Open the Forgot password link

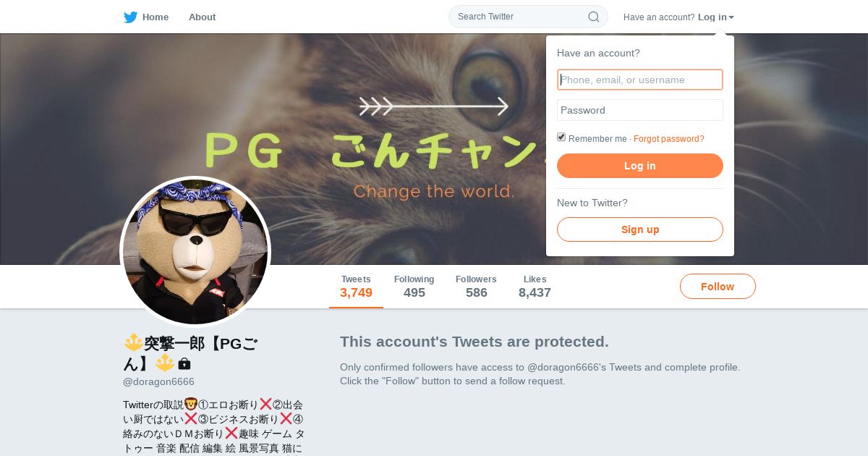669,139
